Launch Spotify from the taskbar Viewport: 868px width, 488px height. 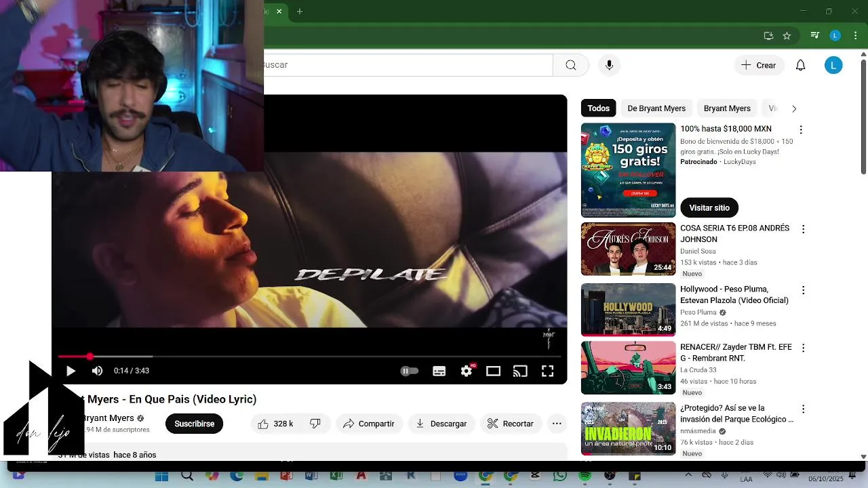pos(585,476)
